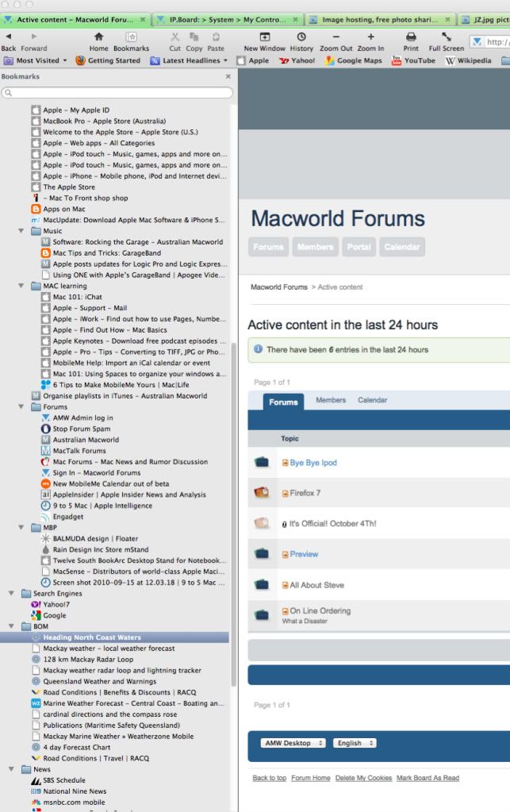Open the AMW Desktop skin selector
Image resolution: width=510 pixels, height=812 pixels.
pos(293,743)
